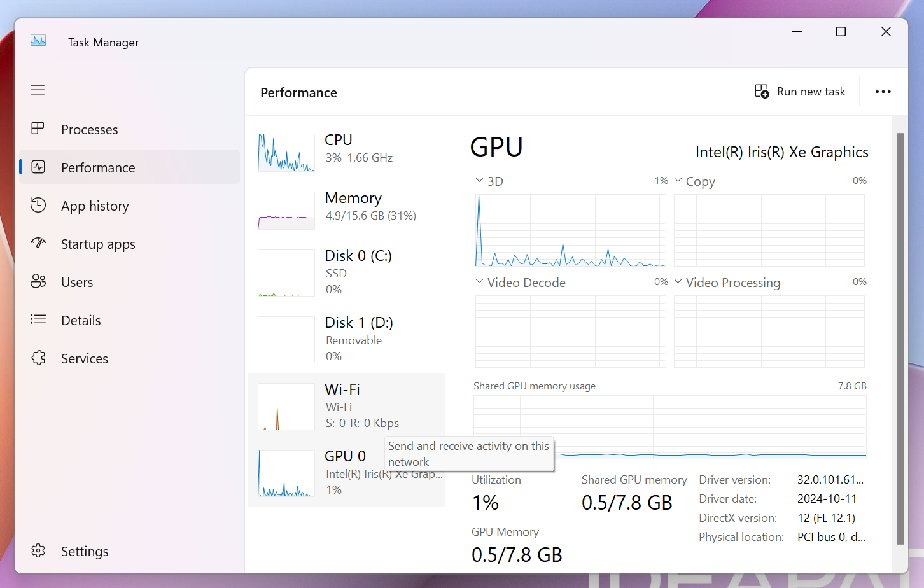Screen dimensions: 924x588
Task: Click the App history clock icon
Action: click(38, 205)
